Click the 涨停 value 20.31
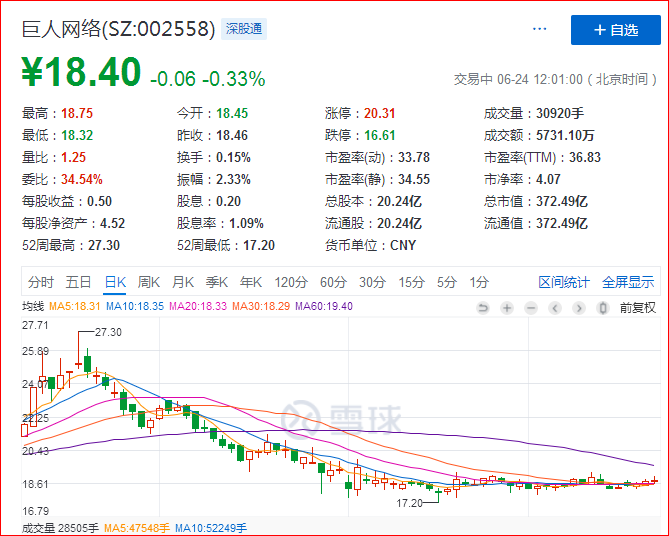 pos(379,114)
